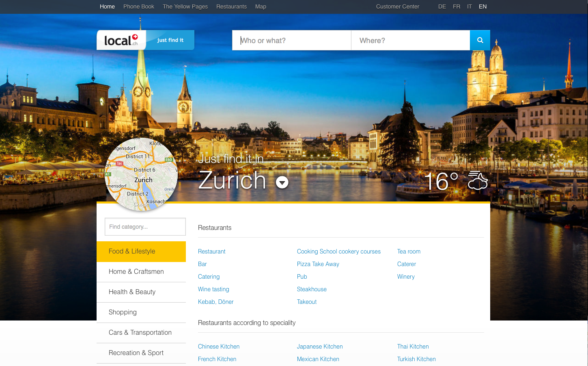Open the Phone Book menu item
The image size is (588, 366).
click(139, 6)
